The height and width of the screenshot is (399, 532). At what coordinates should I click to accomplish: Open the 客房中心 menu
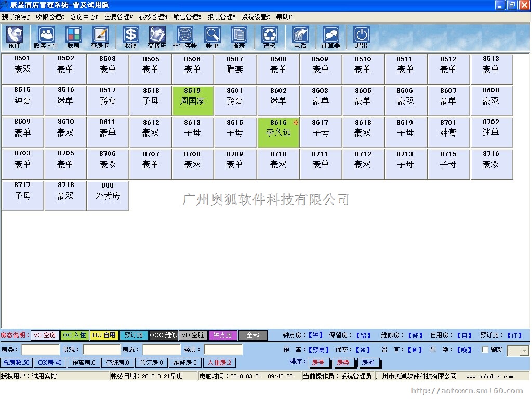84,17
